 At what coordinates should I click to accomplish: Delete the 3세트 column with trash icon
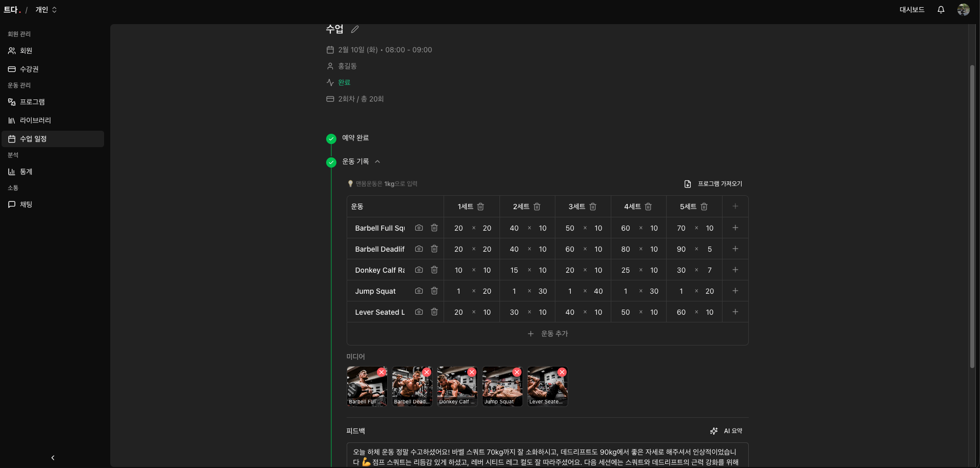pos(593,207)
